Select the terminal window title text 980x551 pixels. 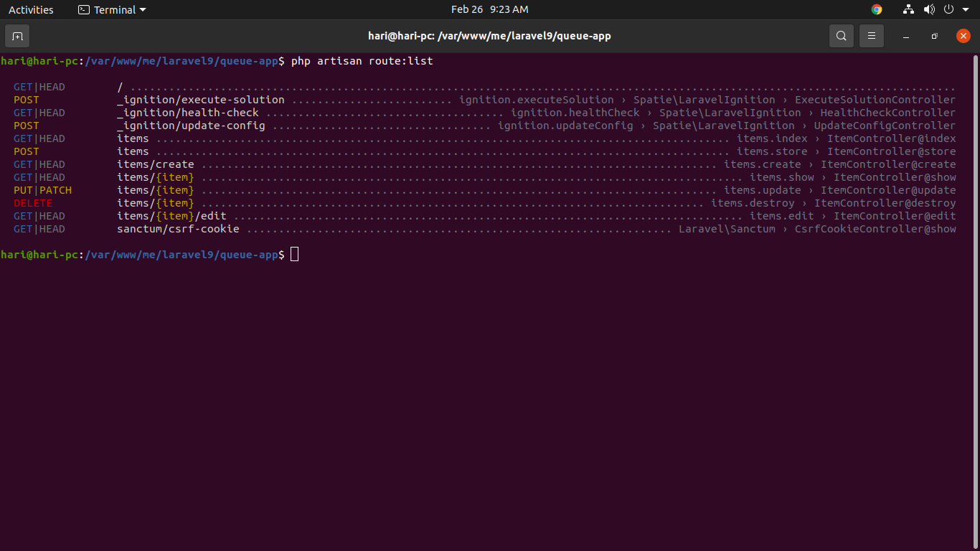point(490,35)
